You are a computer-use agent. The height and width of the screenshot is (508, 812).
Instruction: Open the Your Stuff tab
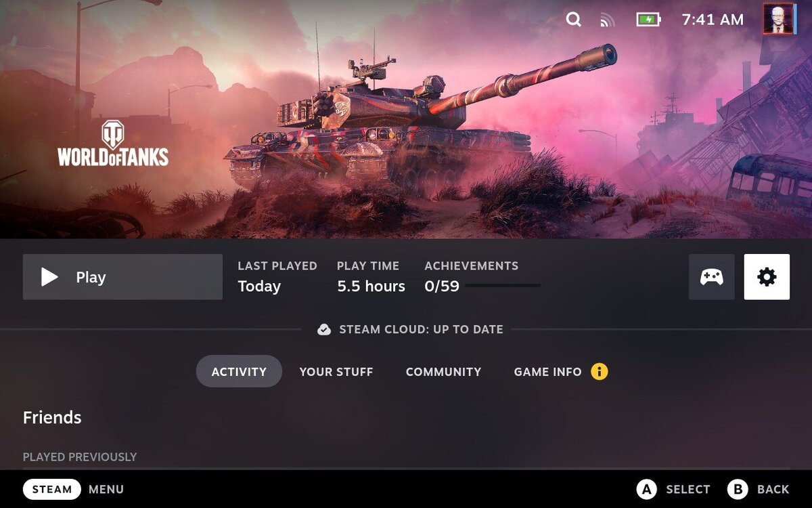coord(336,371)
